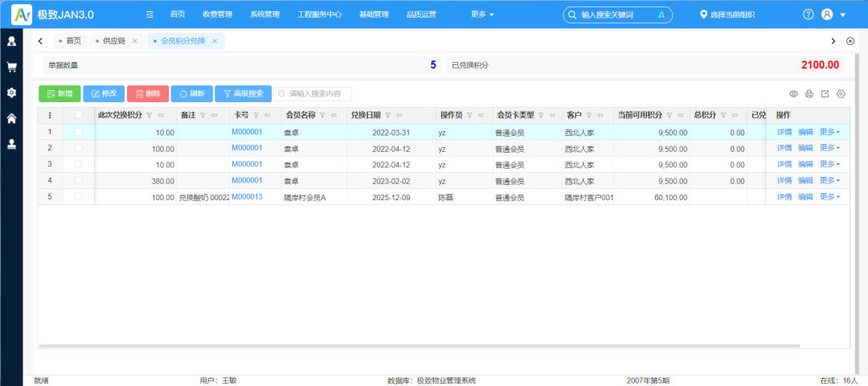This screenshot has height=386, width=868.
Task: Switch to the 供应链 tab
Action: [x=114, y=41]
